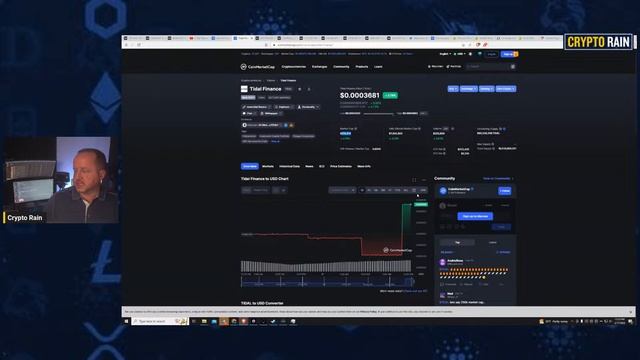Open the Learn menu
Screen dimensions: 640x360
point(378,67)
